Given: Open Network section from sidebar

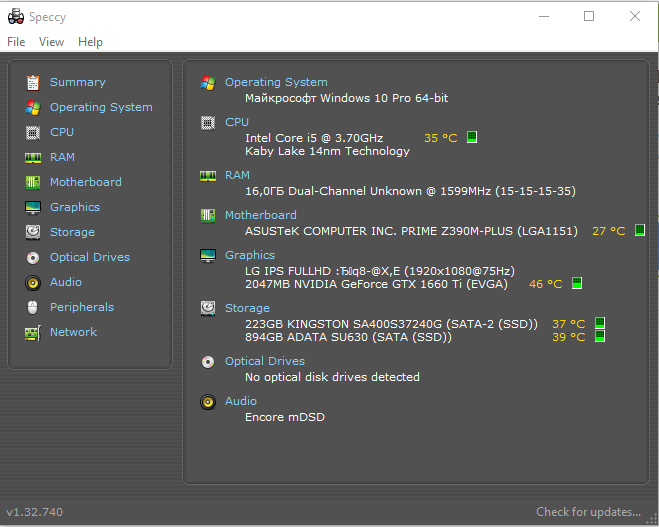Looking at the screenshot, I should 74,332.
